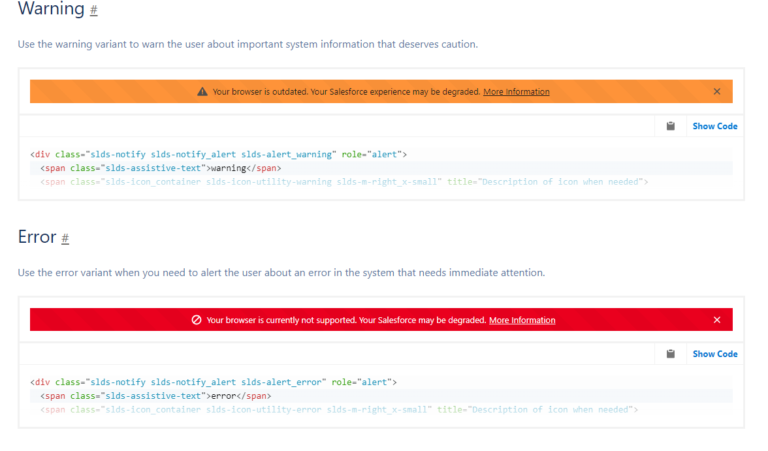768x451 pixels.
Task: Open More Information link in warning alert
Action: click(x=516, y=92)
